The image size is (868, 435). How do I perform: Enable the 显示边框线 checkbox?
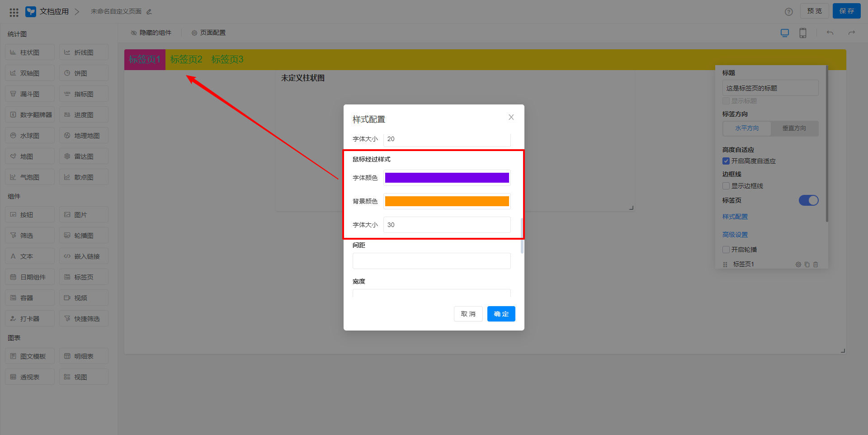[x=726, y=186]
